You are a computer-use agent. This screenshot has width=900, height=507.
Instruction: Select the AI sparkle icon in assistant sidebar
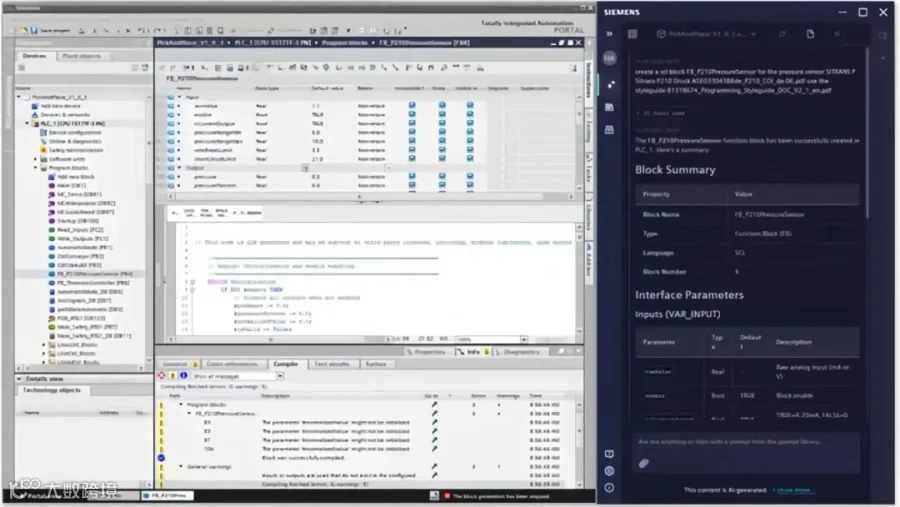point(610,84)
